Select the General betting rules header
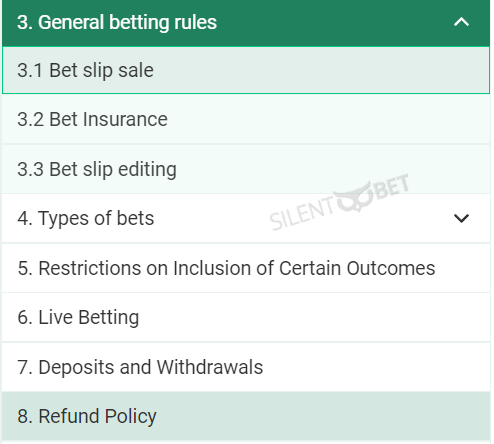The height and width of the screenshot is (444, 494). 246,23
